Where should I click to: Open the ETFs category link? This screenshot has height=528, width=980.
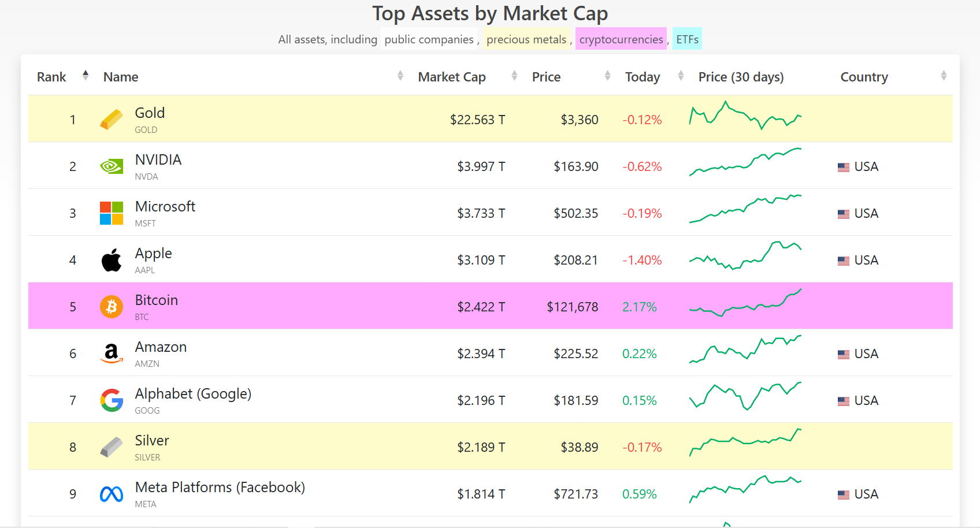pyautogui.click(x=688, y=39)
